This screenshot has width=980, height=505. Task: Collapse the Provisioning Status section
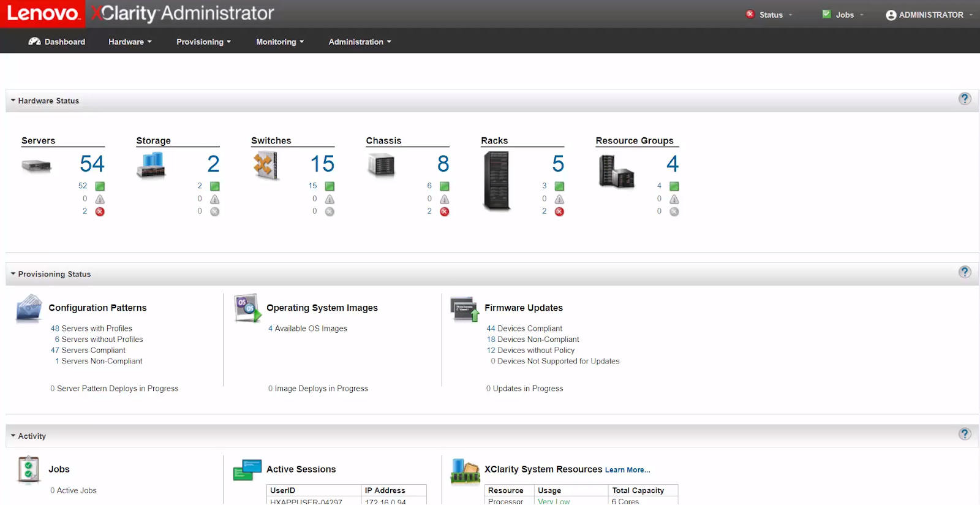[13, 274]
